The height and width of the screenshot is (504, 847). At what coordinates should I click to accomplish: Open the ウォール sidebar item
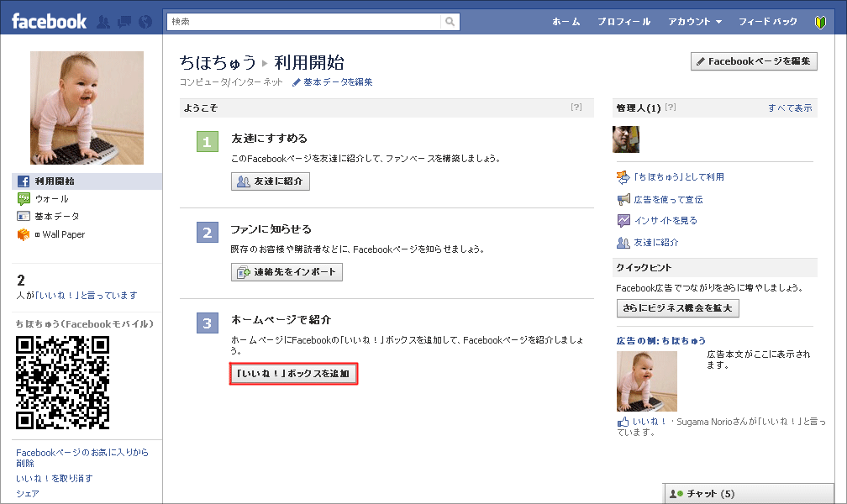pos(52,199)
